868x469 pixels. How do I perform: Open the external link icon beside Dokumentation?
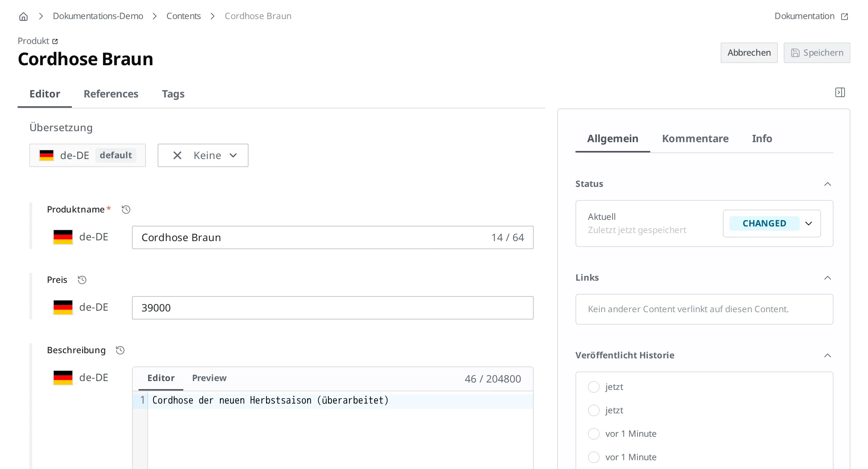(845, 16)
